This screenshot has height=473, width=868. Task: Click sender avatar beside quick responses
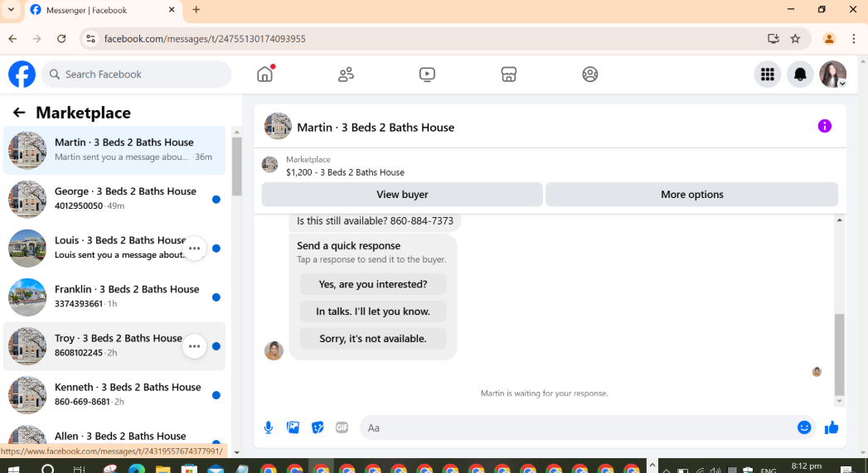[x=274, y=350]
